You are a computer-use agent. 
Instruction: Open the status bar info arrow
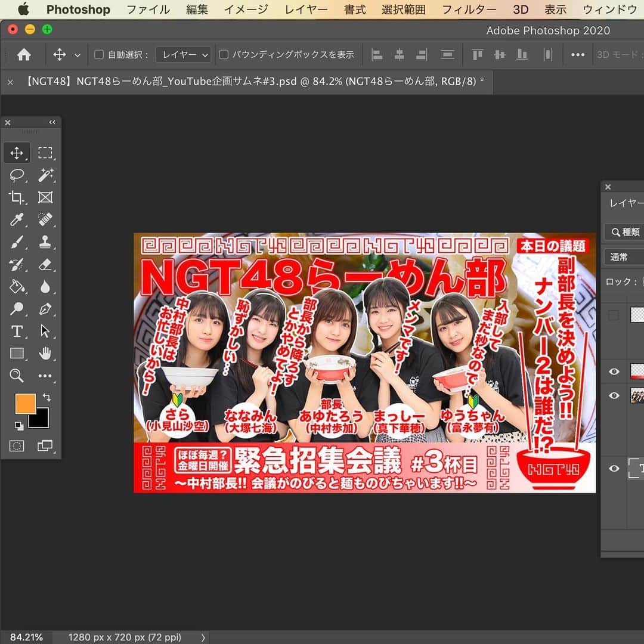[203, 637]
